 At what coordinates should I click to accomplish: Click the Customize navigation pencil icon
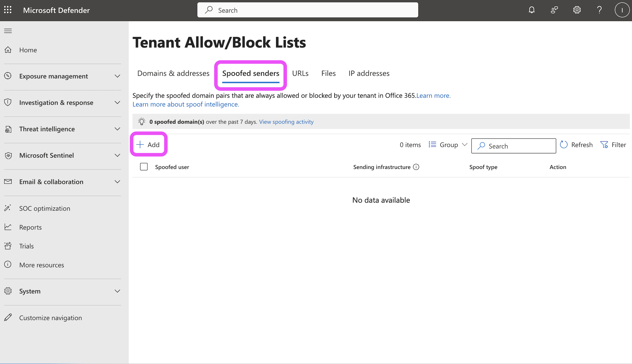tap(8, 317)
